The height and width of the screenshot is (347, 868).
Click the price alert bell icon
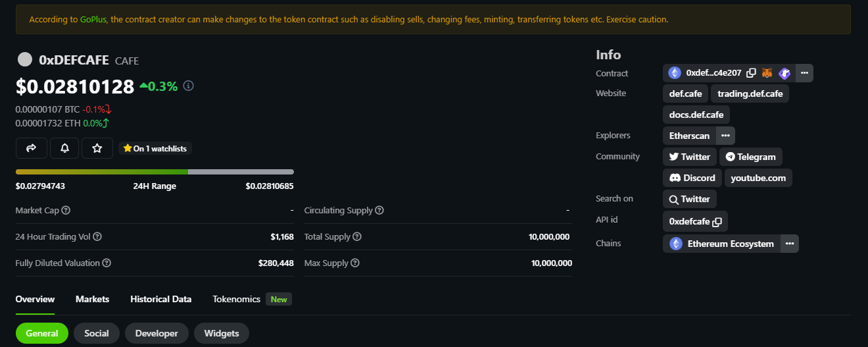(x=64, y=148)
